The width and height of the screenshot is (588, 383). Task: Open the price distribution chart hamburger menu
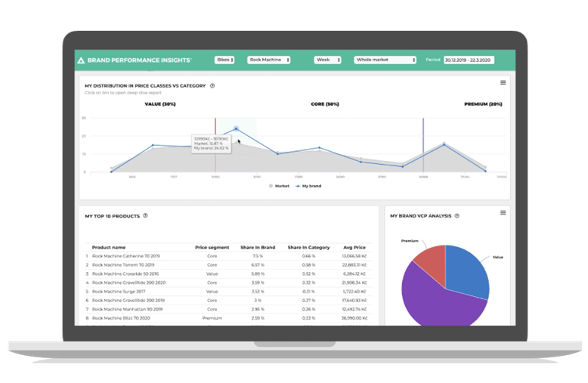click(503, 83)
